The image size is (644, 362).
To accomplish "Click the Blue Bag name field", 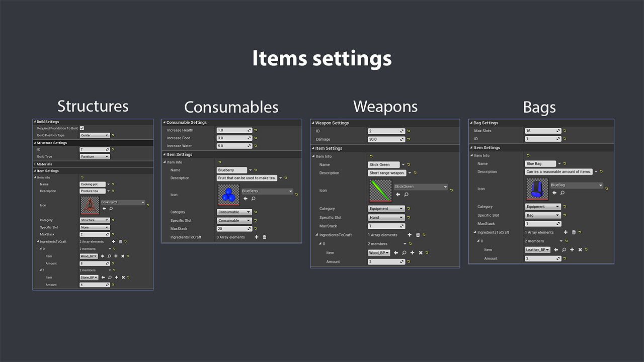I will (x=540, y=163).
